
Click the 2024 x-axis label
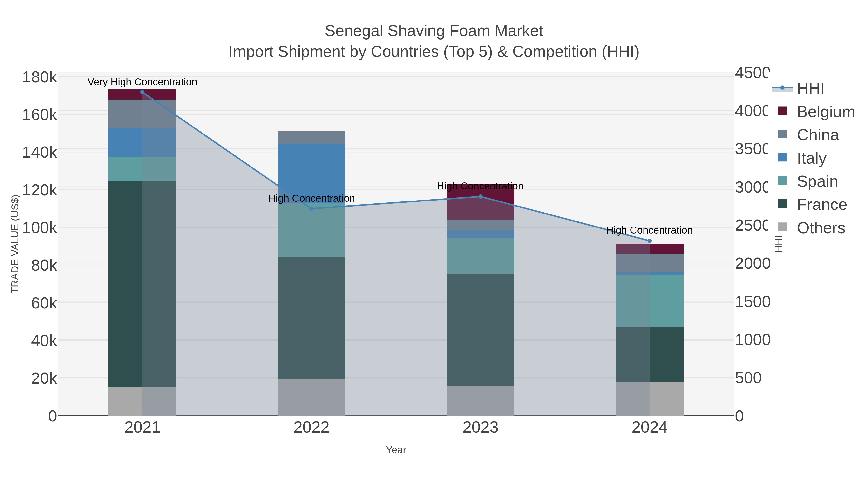click(650, 428)
